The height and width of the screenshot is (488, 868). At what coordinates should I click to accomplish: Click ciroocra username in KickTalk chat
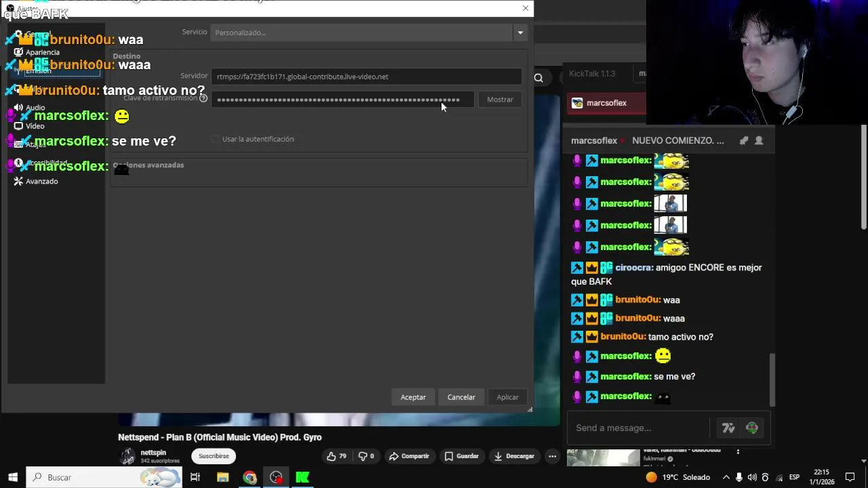634,268
